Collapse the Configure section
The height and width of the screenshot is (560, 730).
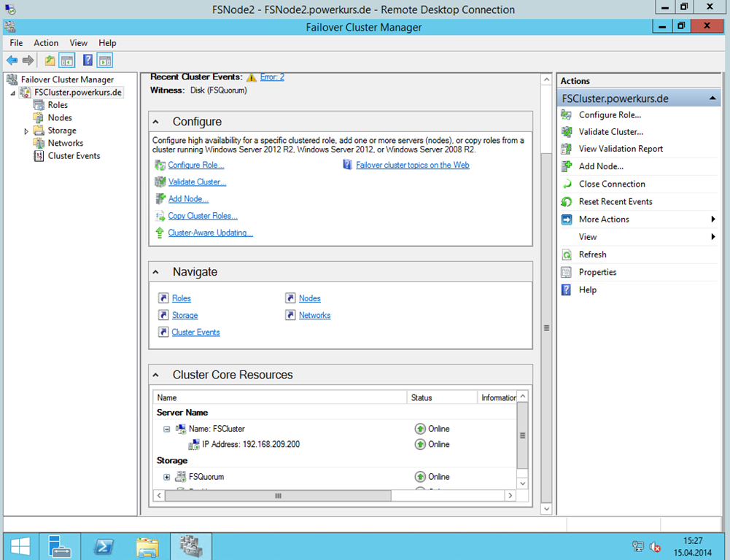(156, 122)
